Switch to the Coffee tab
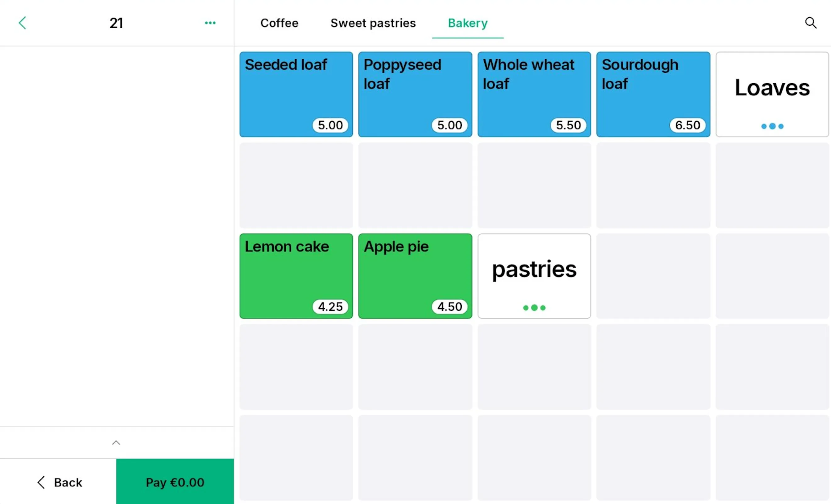831x504 pixels. [279, 23]
